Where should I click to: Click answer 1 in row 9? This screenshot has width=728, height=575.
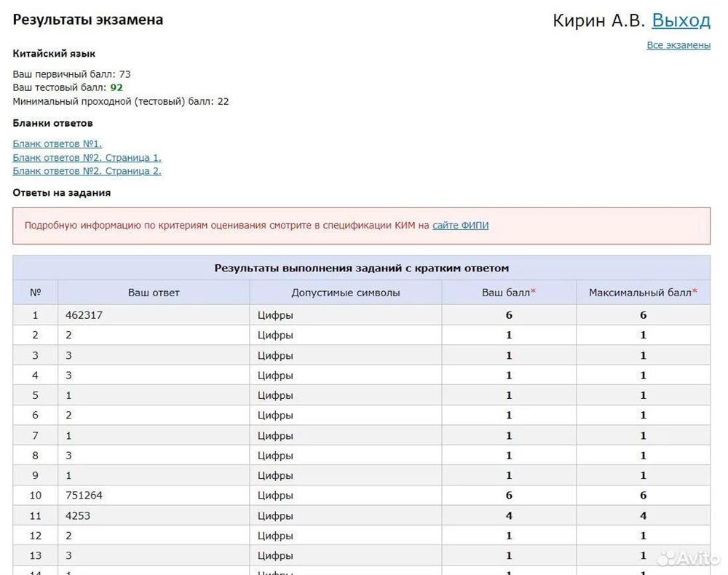pyautogui.click(x=68, y=476)
